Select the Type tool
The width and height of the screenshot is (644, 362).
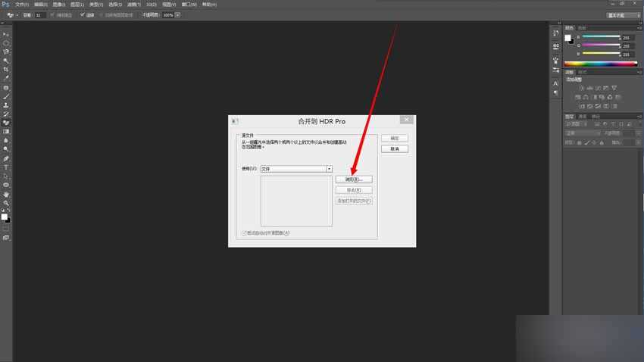(x=6, y=167)
